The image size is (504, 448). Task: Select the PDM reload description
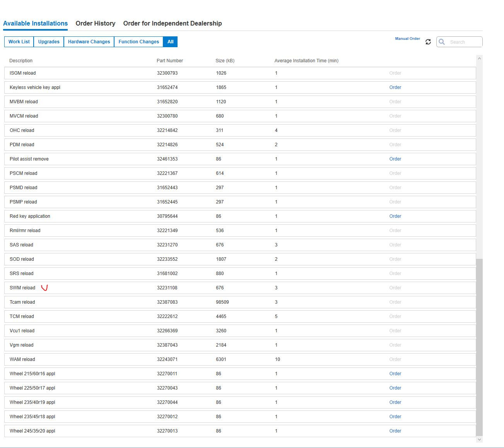click(x=22, y=145)
